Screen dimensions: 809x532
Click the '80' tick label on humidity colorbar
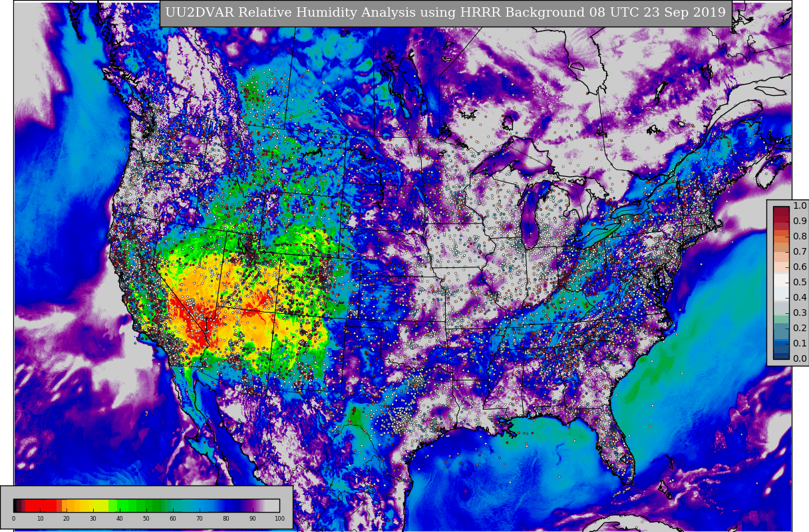[226, 519]
